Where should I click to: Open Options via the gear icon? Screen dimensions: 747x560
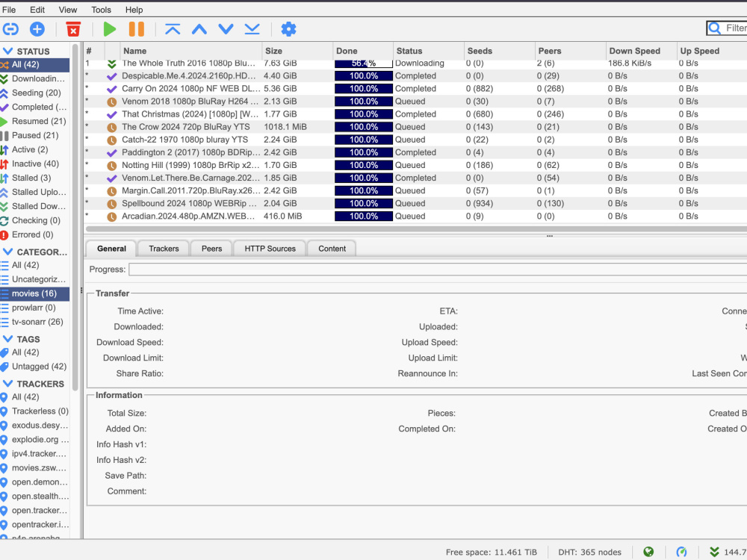288,29
